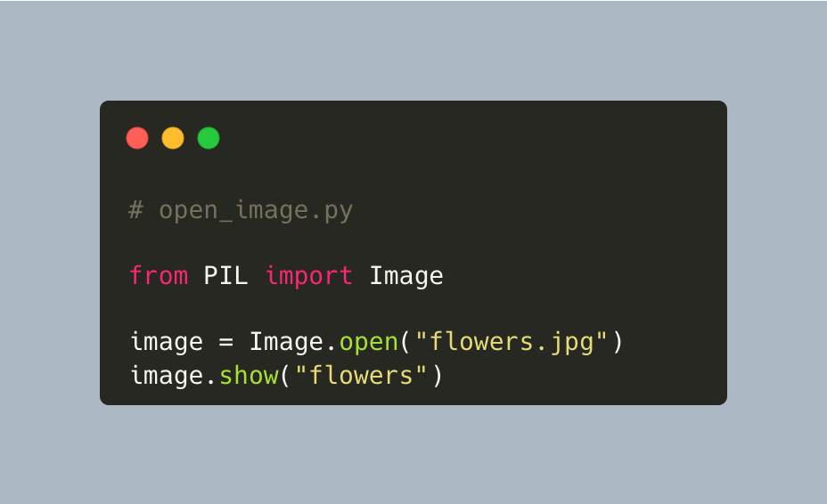Click the yellow minimize dot

point(173,138)
